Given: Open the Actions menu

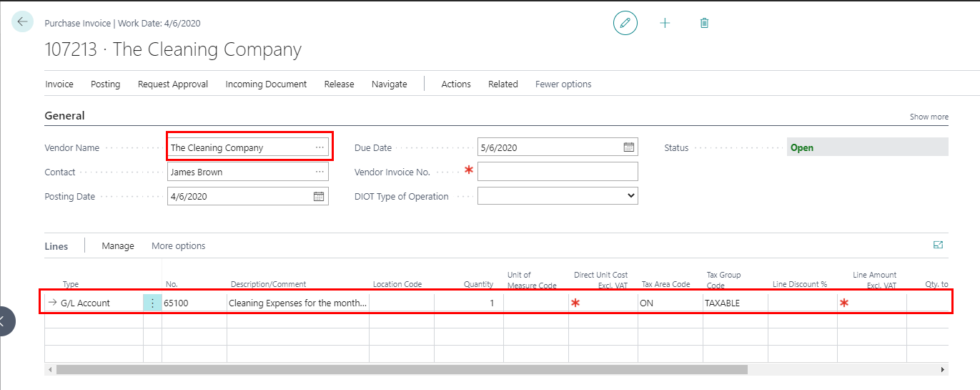Looking at the screenshot, I should pos(456,84).
